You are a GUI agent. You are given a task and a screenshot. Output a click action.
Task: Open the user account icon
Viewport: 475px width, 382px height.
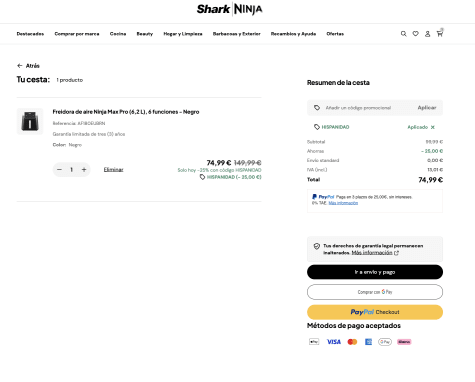[427, 34]
